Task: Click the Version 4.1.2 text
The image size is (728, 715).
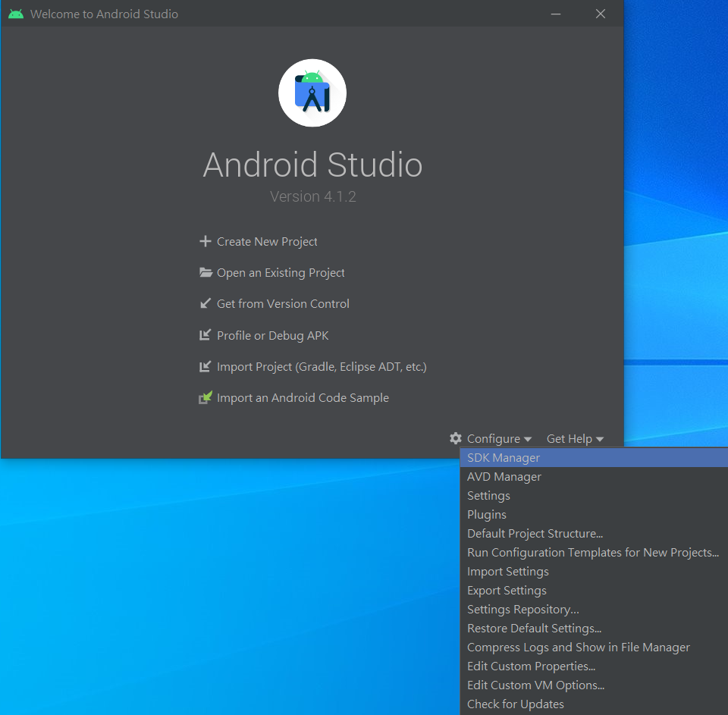Action: coord(313,196)
